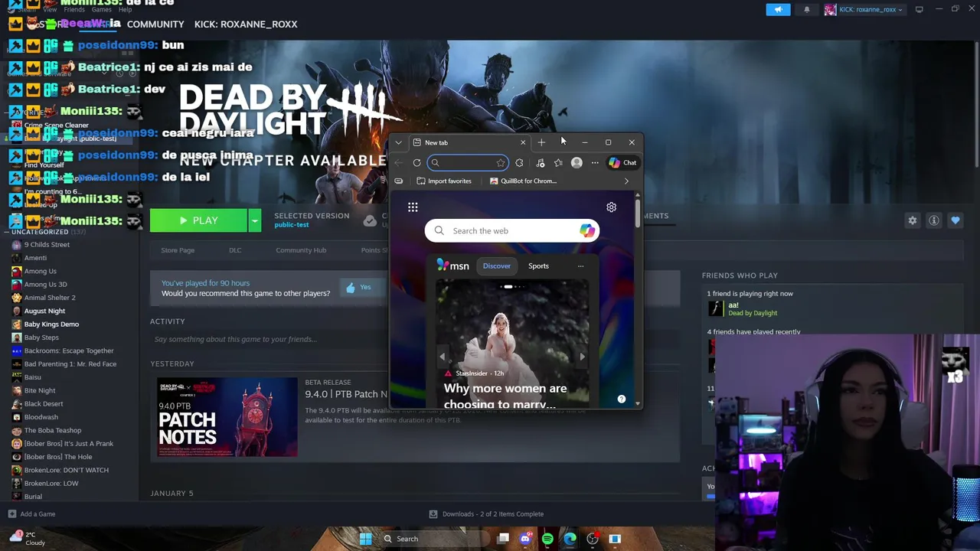Image resolution: width=980 pixels, height=551 pixels.
Task: Open the Extensions puzzle icon in Edge
Action: (519, 162)
